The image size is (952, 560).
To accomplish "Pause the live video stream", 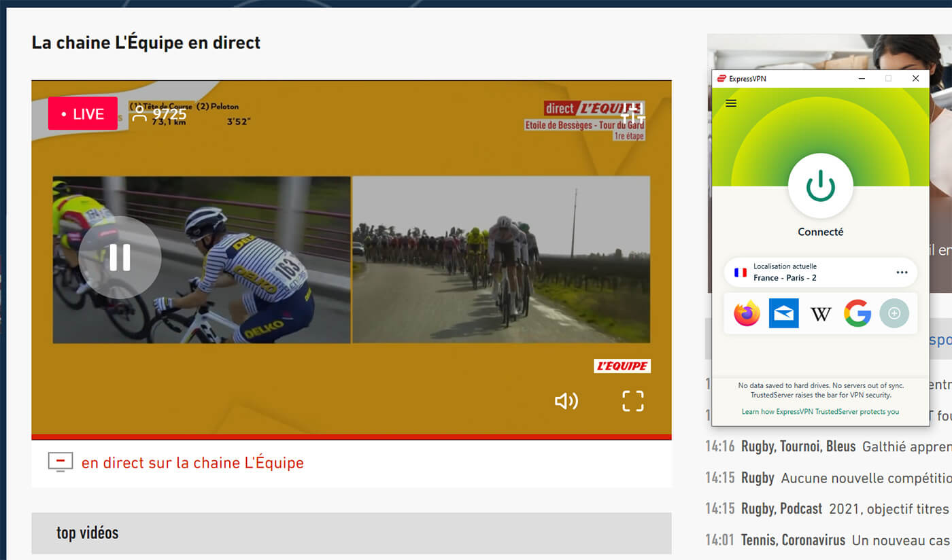I will tap(120, 258).
